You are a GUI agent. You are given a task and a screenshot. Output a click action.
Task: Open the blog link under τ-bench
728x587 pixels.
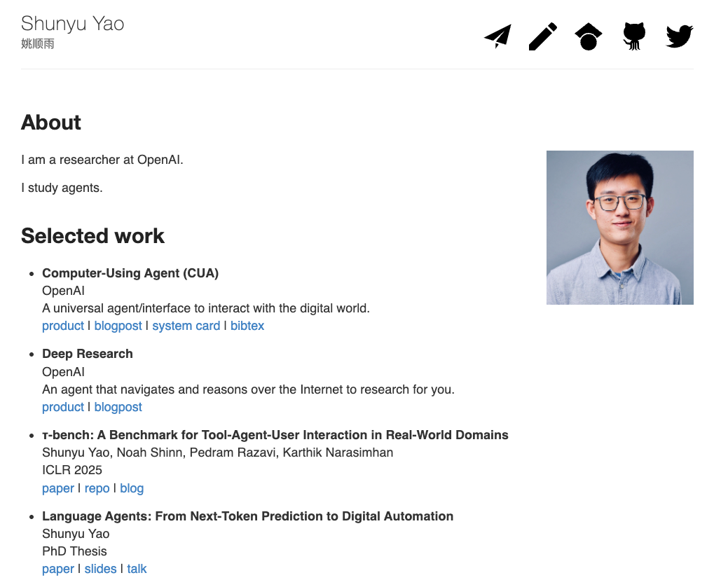pyautogui.click(x=132, y=488)
